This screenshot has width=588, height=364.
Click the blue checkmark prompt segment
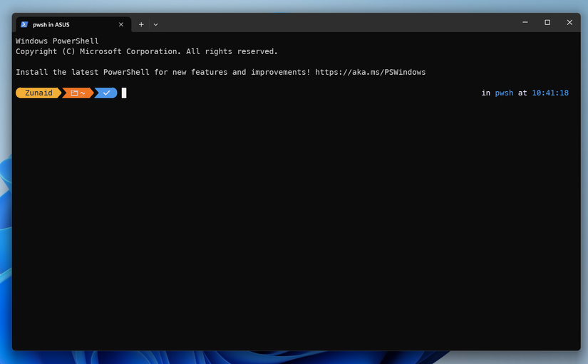pyautogui.click(x=106, y=93)
